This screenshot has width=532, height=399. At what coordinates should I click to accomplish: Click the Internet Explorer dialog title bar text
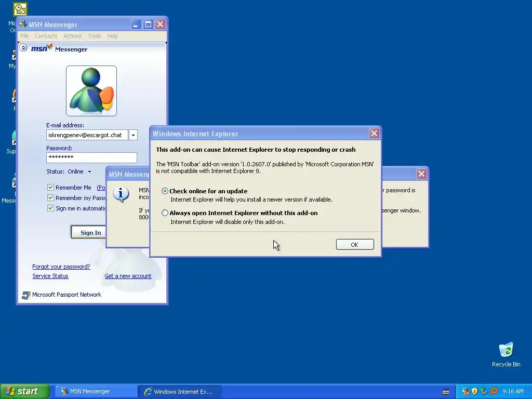click(x=195, y=134)
